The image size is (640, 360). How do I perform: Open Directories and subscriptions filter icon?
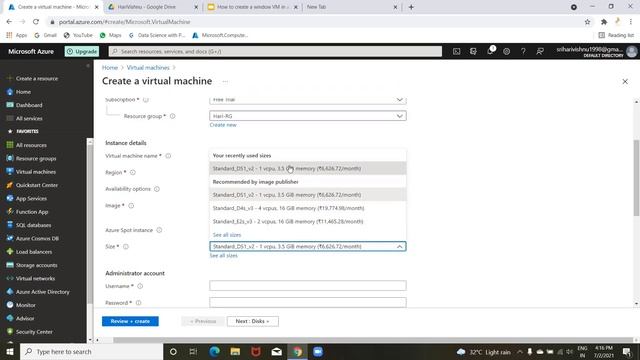coord(473,51)
